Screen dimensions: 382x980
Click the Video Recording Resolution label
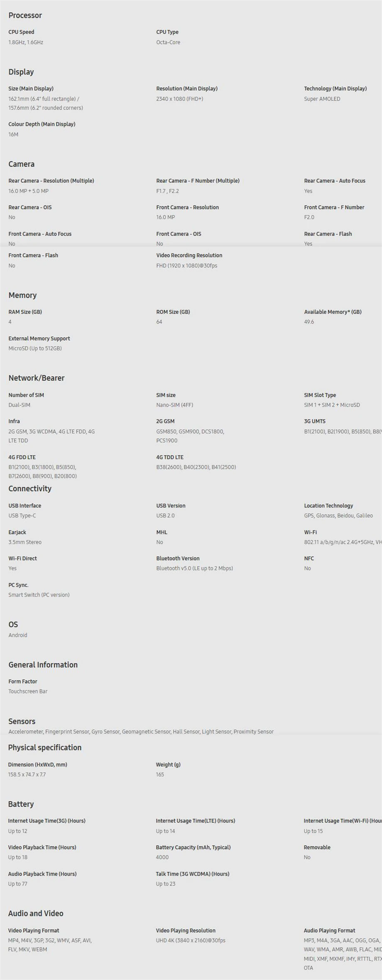click(x=189, y=255)
